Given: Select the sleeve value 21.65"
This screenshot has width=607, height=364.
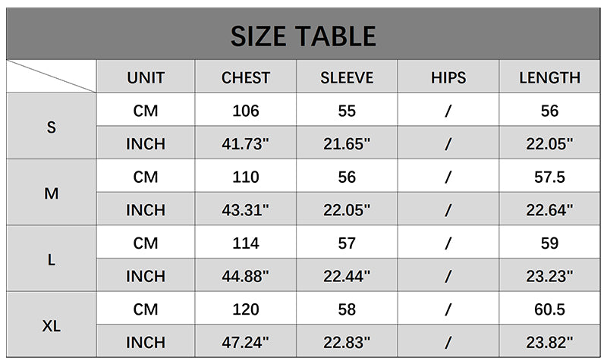Looking at the screenshot, I should tap(347, 144).
